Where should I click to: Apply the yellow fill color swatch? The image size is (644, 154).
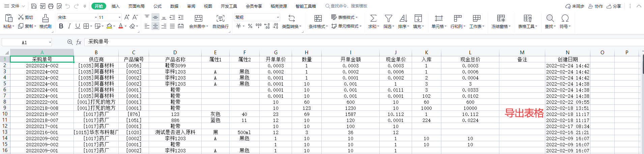coord(109,26)
